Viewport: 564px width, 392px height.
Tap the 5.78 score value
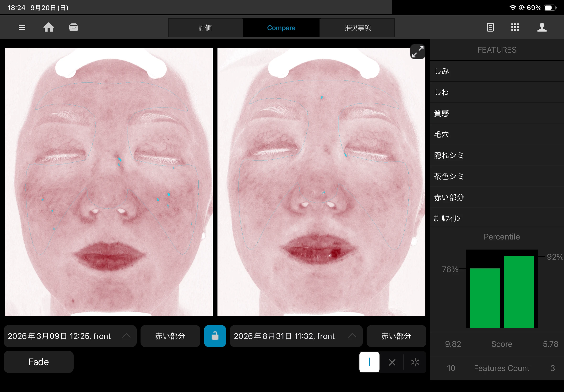tap(550, 344)
